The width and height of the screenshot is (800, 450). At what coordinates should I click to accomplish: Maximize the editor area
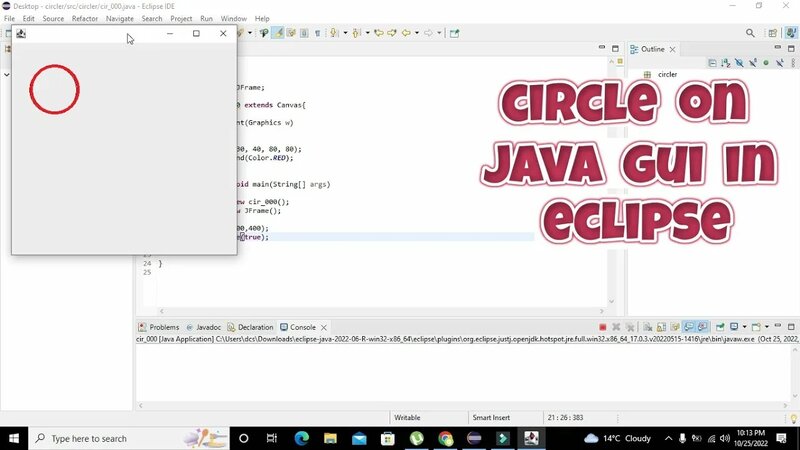[615, 48]
